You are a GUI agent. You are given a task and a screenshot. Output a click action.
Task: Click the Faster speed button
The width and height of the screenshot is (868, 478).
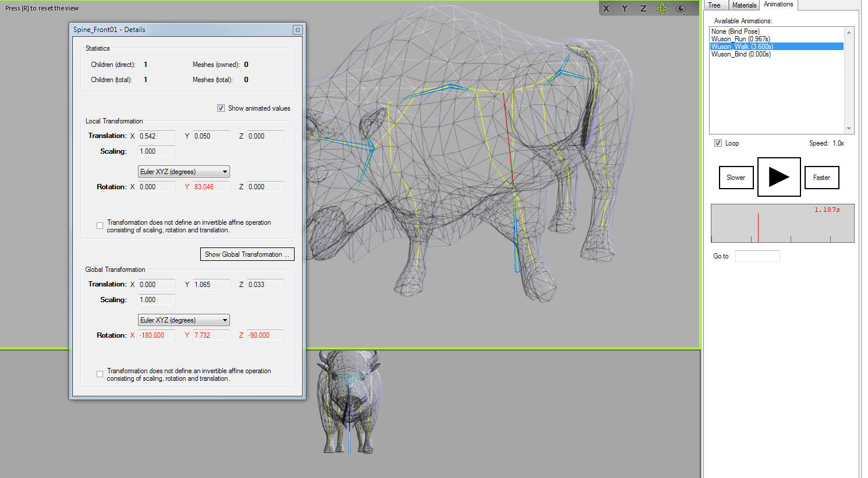821,178
